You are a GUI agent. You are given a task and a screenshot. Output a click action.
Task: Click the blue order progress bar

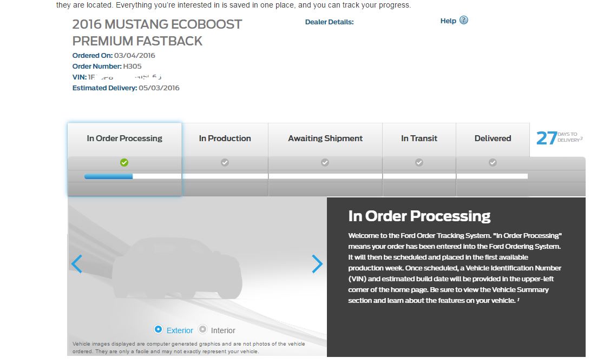[x=108, y=176]
